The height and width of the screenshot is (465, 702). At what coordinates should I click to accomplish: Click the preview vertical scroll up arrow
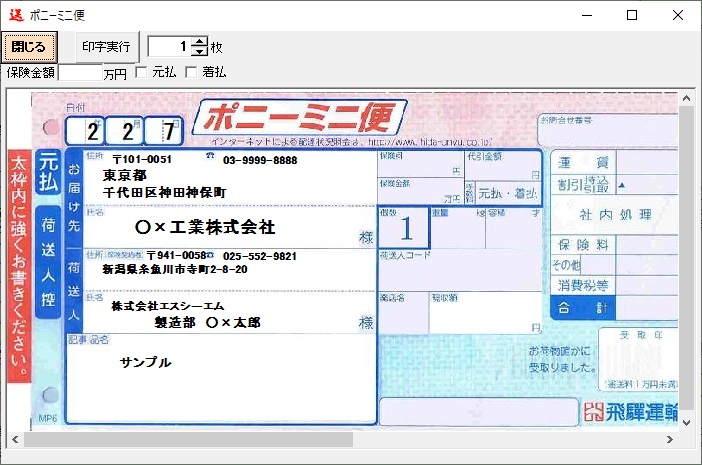click(x=686, y=98)
